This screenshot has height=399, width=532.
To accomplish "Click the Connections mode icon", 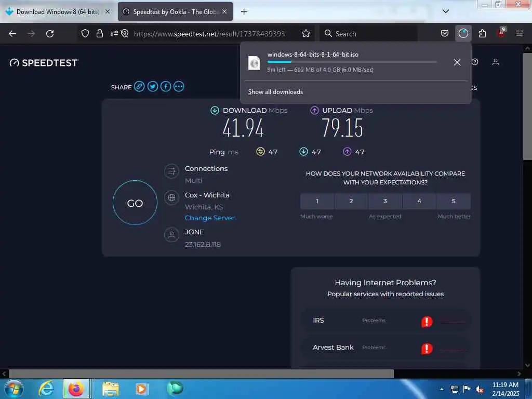I will click(x=171, y=171).
